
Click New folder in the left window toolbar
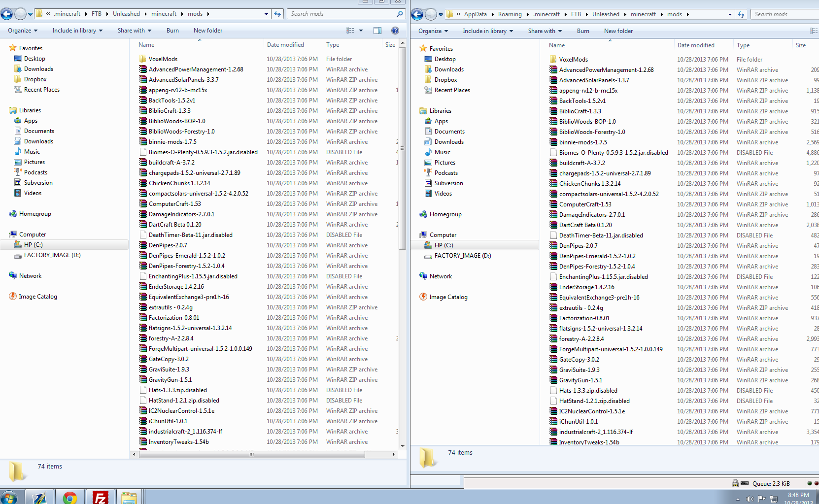208,31
